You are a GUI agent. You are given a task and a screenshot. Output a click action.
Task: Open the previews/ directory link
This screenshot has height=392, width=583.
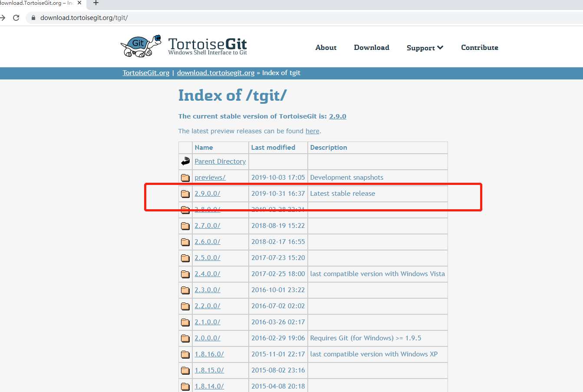[210, 178]
